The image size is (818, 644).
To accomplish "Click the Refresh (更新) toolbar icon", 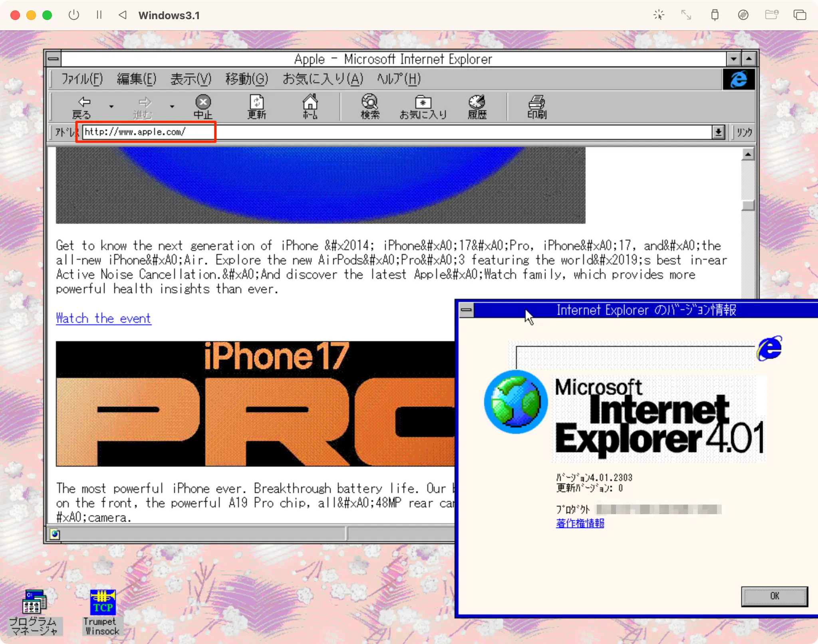I will (256, 107).
